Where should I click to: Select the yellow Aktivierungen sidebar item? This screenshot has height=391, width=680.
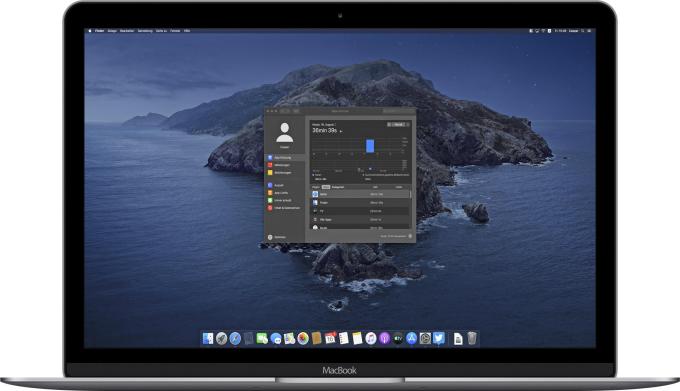point(285,173)
